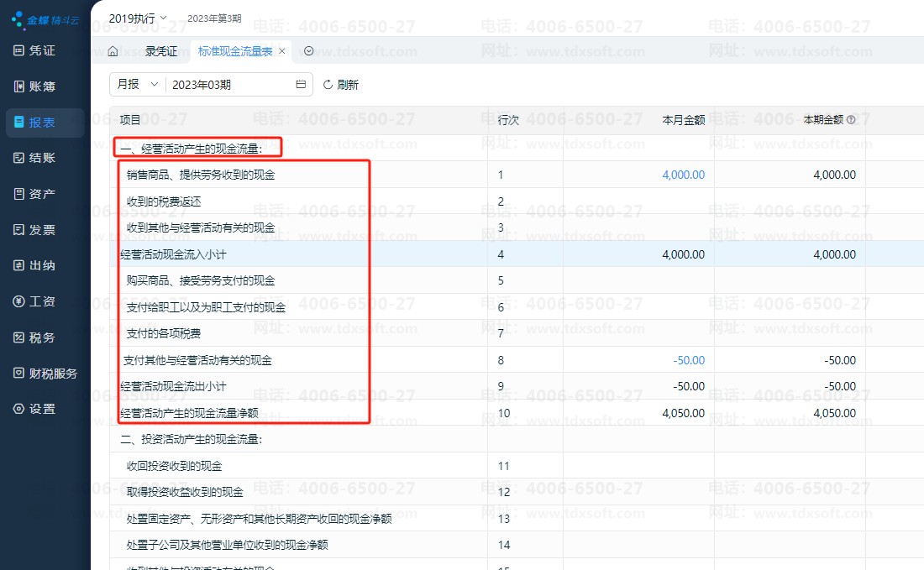The image size is (924, 570).
Task: Close the 标准现金流量表 tab
Action: point(282,51)
